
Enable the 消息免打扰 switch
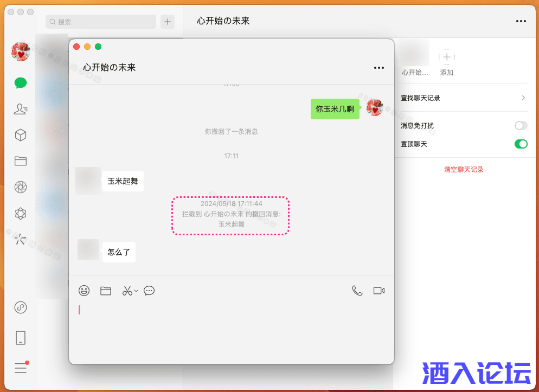pyautogui.click(x=521, y=126)
